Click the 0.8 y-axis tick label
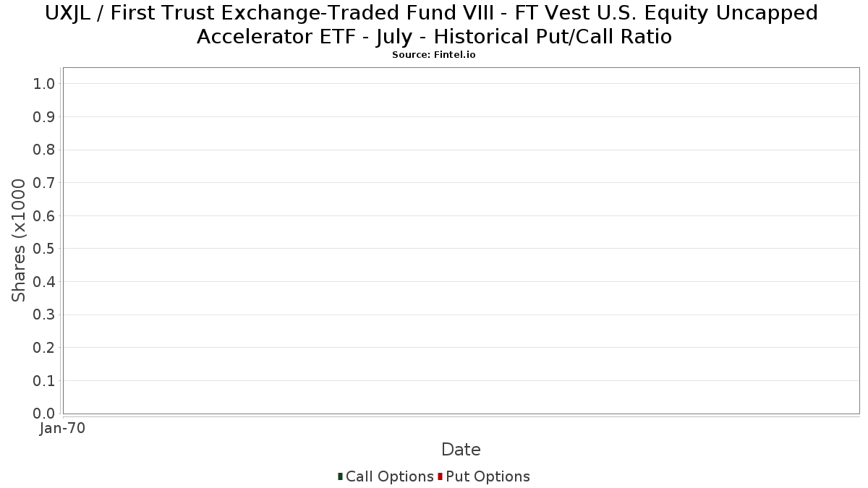Viewport: 868px width, 488px height. coord(44,150)
